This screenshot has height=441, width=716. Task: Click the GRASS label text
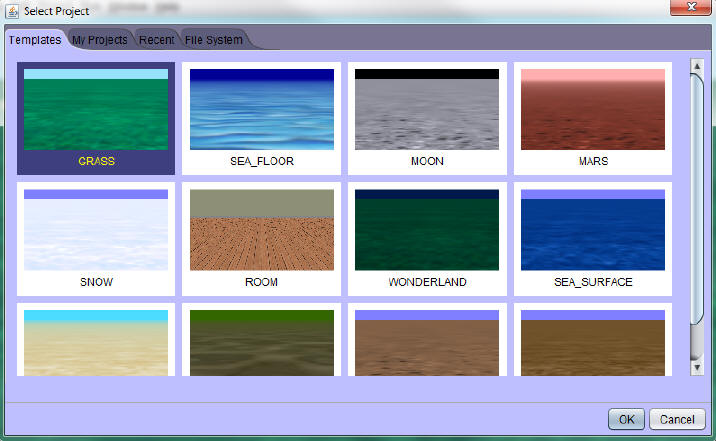[x=96, y=161]
